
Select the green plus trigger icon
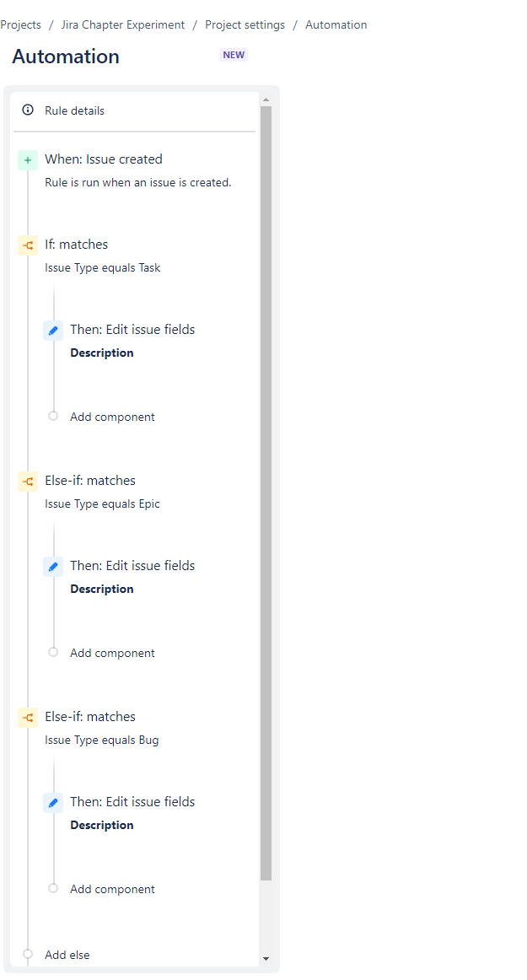28,159
